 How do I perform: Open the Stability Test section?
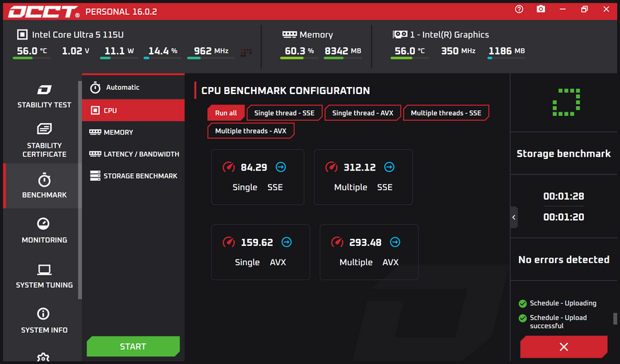click(x=44, y=96)
